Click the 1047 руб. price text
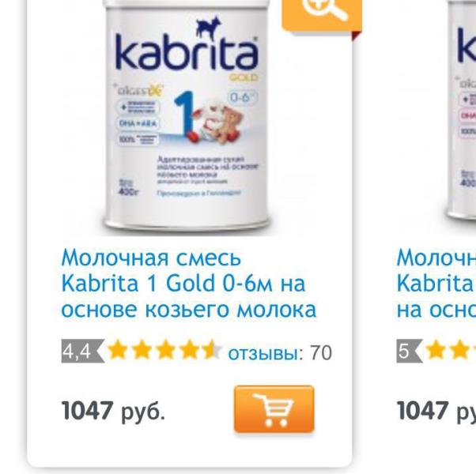The width and height of the screenshot is (476, 474). point(114,410)
